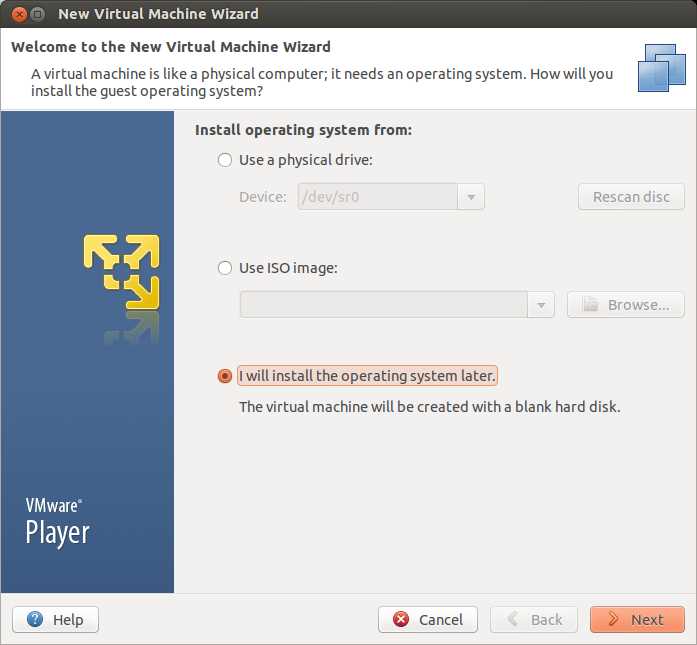Click the grey title bar button beside close
Viewport: 697px width, 645px height.
[x=38, y=14]
